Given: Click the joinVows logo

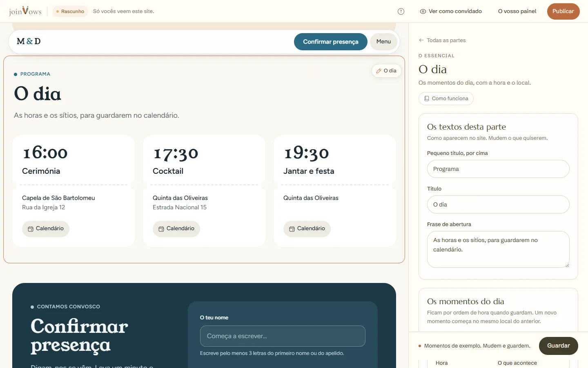Looking at the screenshot, I should [x=25, y=11].
